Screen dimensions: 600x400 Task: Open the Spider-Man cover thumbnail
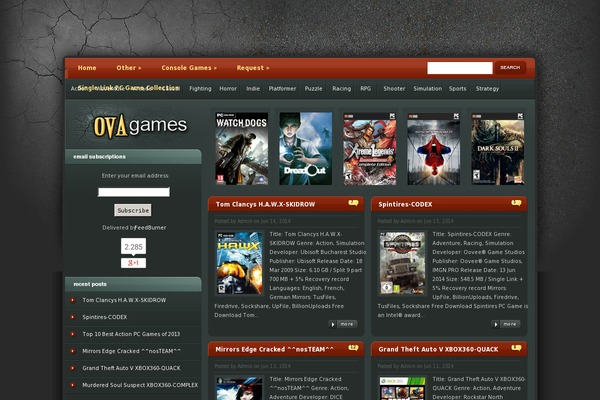pos(433,149)
